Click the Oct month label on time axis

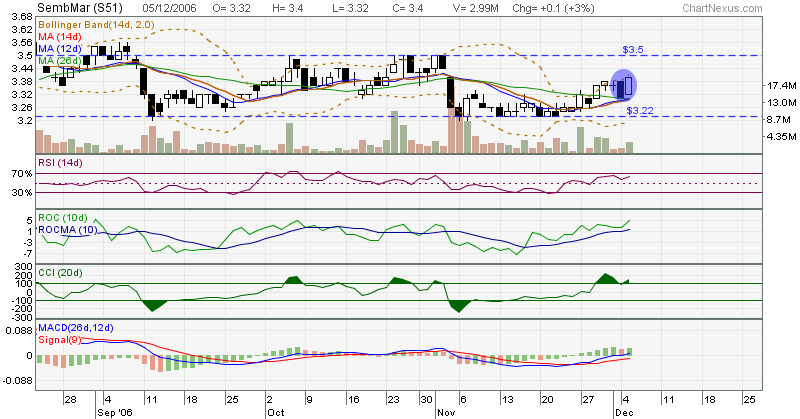[x=275, y=412]
